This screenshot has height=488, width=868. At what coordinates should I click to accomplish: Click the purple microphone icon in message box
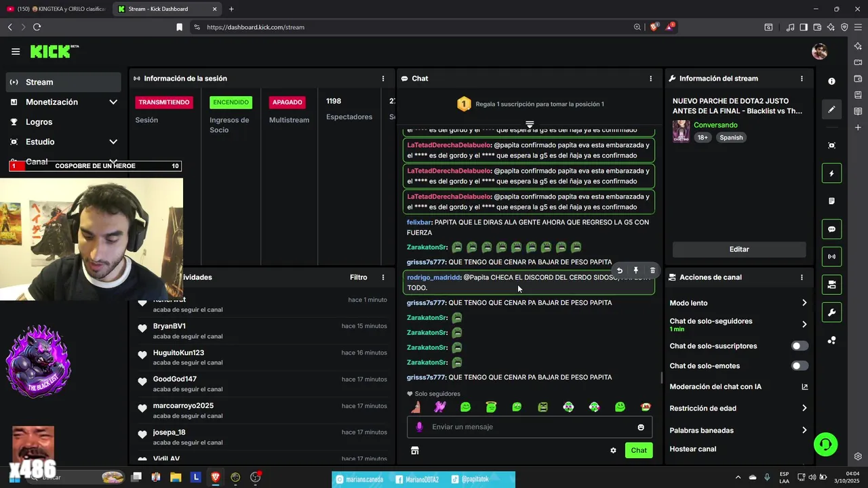(419, 427)
